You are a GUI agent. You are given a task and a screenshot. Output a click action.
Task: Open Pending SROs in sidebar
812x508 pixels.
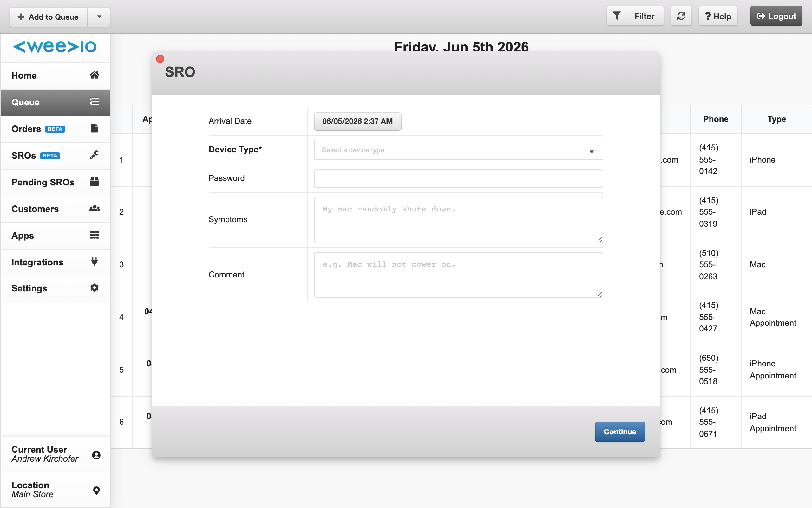point(56,182)
